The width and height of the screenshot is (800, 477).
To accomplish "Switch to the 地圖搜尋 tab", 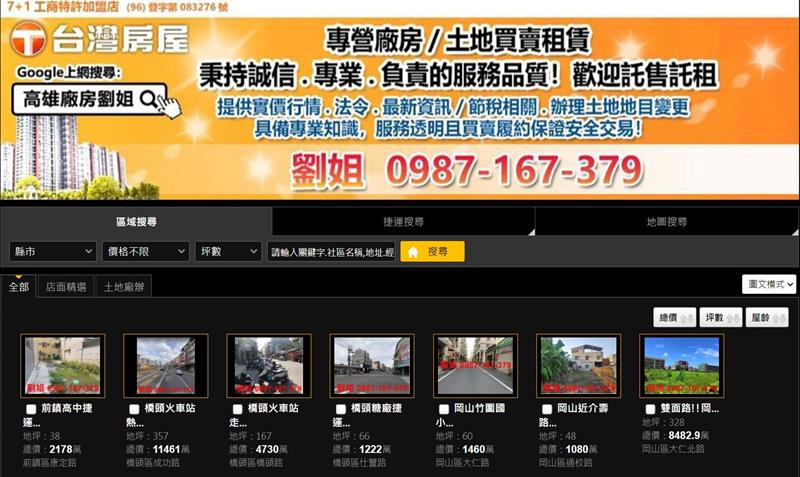I will [x=666, y=221].
